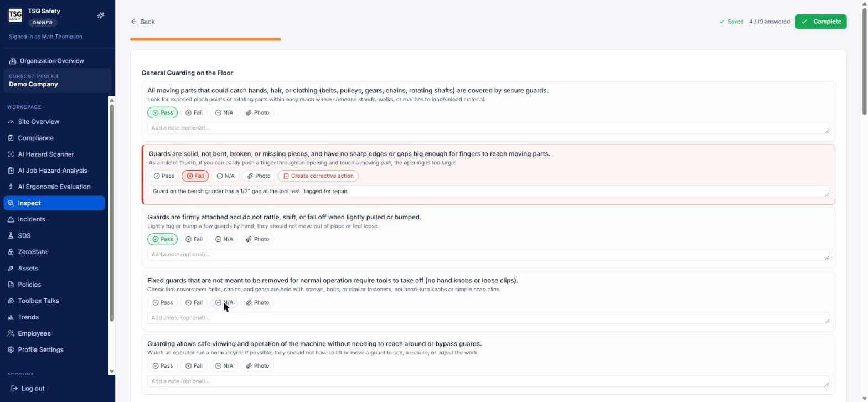This screenshot has height=402, width=868.
Task: Expand the Demo Company current profile selector
Action: coord(57,81)
